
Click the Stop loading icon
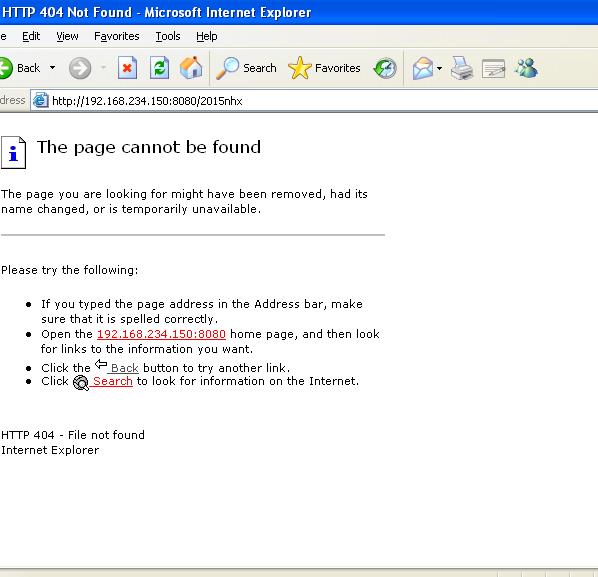coord(127,68)
